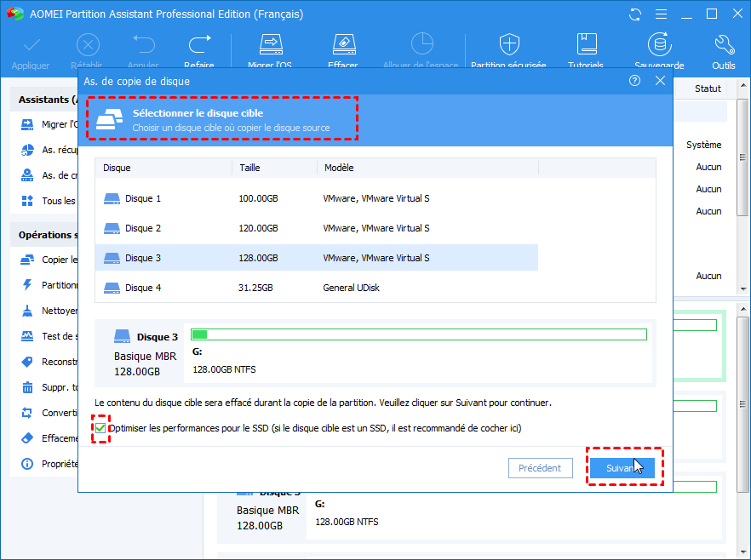Click the Modèle column header

[428, 168]
